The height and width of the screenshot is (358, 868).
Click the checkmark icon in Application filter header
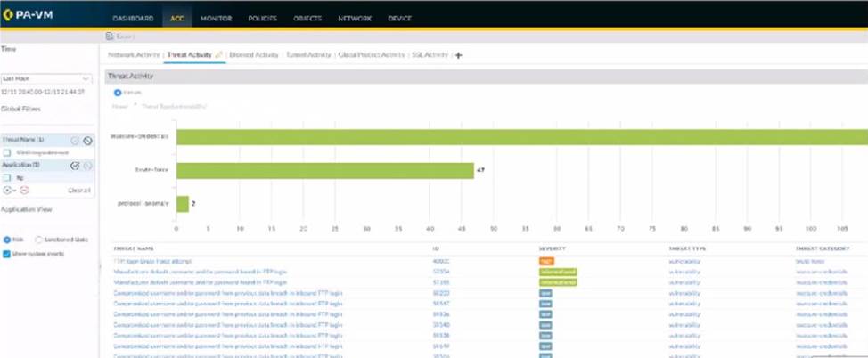coord(75,165)
